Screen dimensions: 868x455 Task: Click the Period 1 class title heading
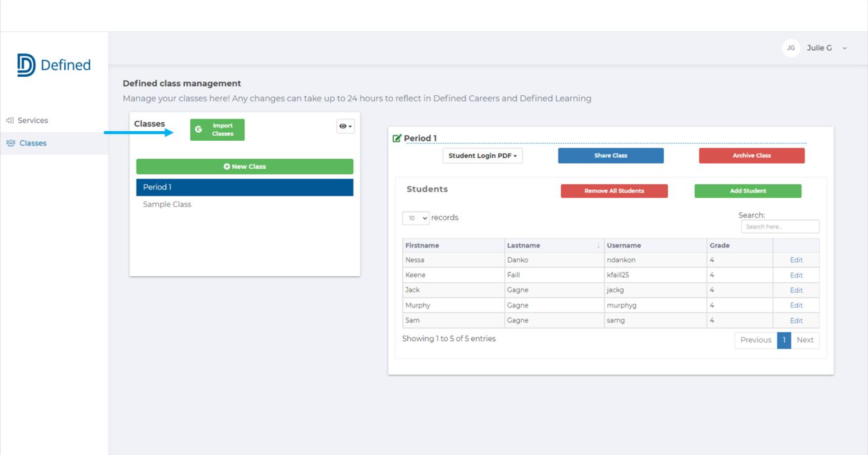pyautogui.click(x=420, y=138)
